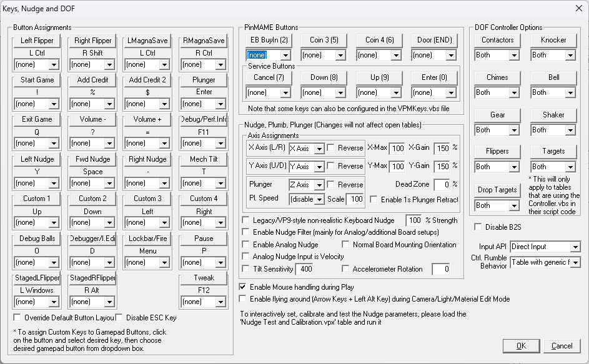Dismiss dialog with the Cancel button
This screenshot has height=364, width=589.
[562, 346]
